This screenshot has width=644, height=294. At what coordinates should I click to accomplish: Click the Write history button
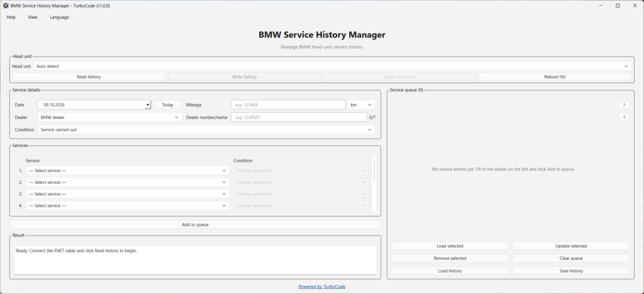pos(244,76)
